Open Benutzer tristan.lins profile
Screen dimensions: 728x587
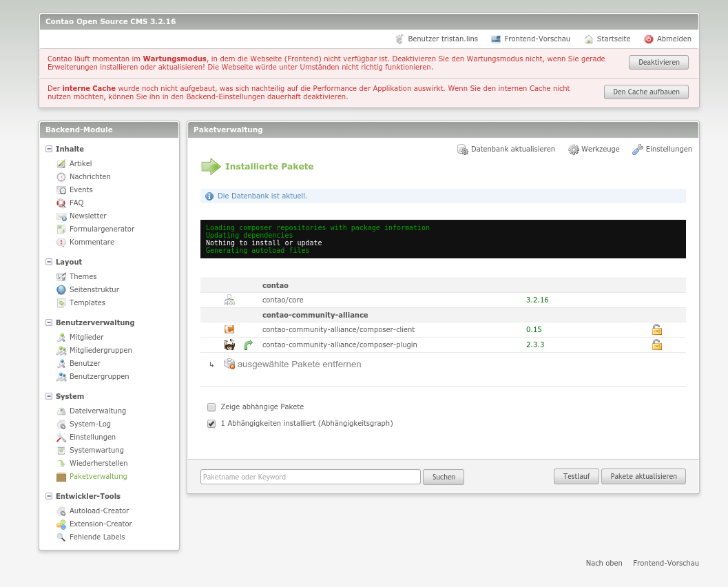(x=437, y=39)
